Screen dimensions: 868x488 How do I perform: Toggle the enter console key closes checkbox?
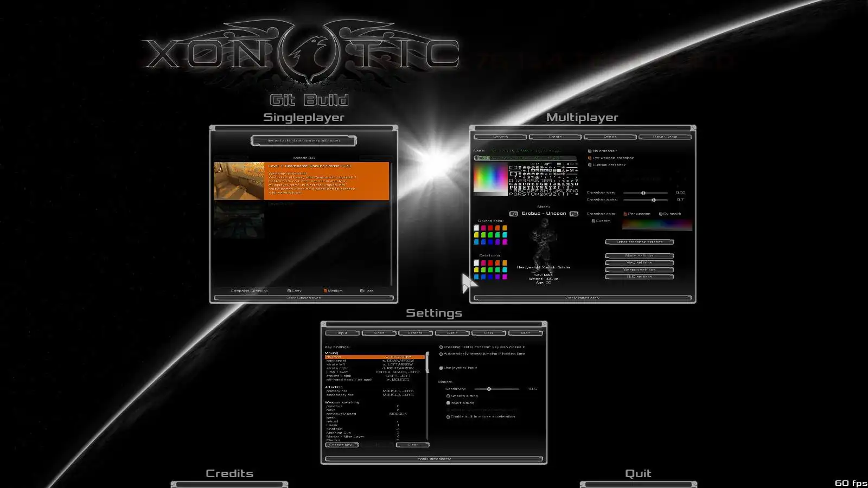441,347
